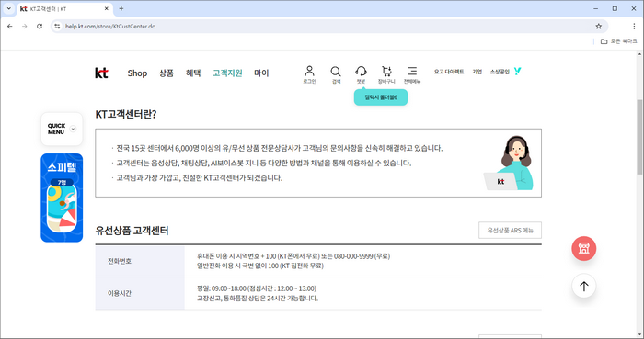Click the page vertical scrollbar thumb

point(639,137)
